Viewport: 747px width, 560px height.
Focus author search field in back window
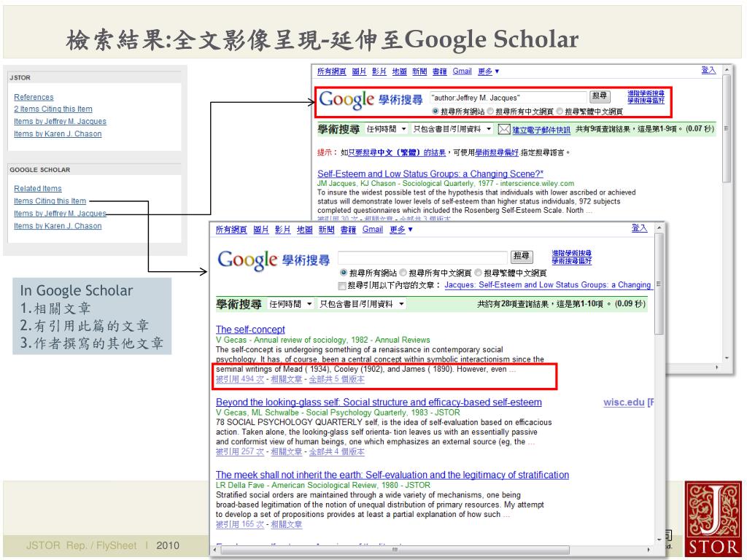(x=508, y=97)
